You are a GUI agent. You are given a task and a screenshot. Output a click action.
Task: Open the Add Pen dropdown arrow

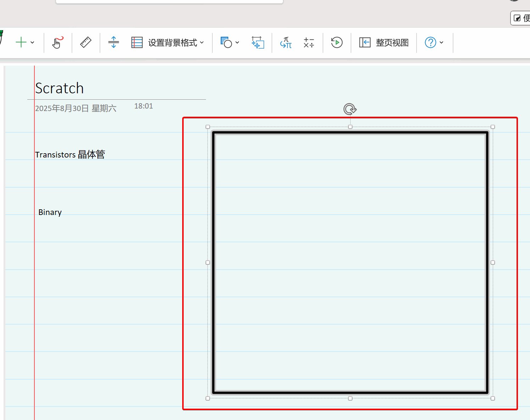(x=33, y=43)
